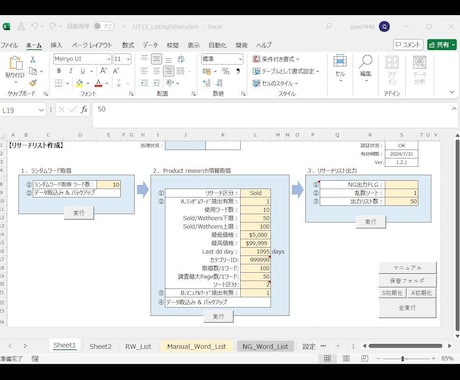Increase font size with larger A
This screenshot has height=380, width=460.
coord(104,71)
